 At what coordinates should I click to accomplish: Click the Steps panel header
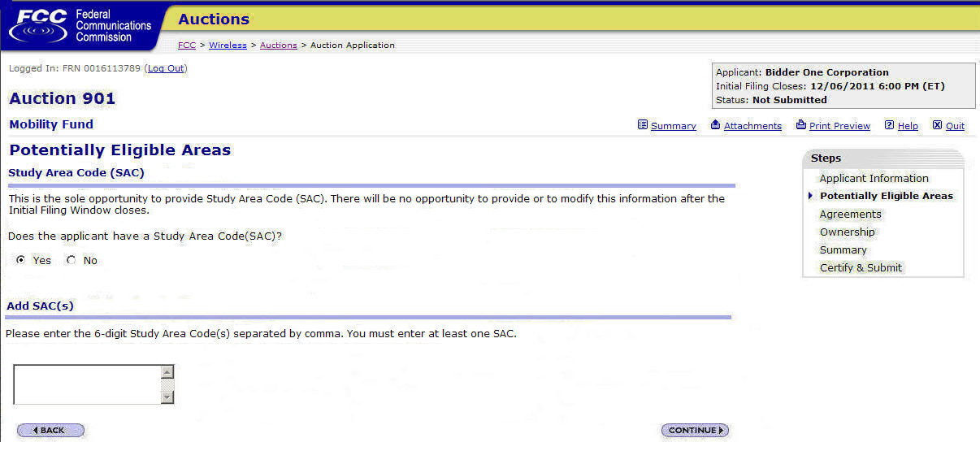pos(883,158)
